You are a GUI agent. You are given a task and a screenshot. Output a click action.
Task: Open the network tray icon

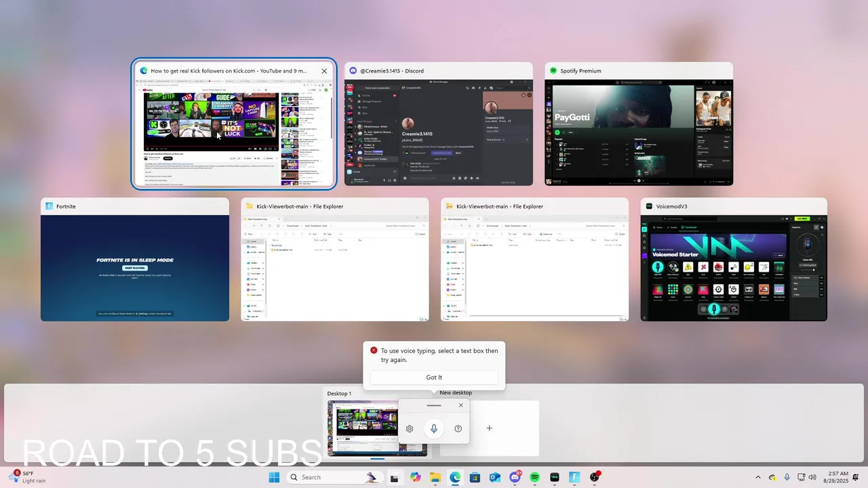(801, 477)
